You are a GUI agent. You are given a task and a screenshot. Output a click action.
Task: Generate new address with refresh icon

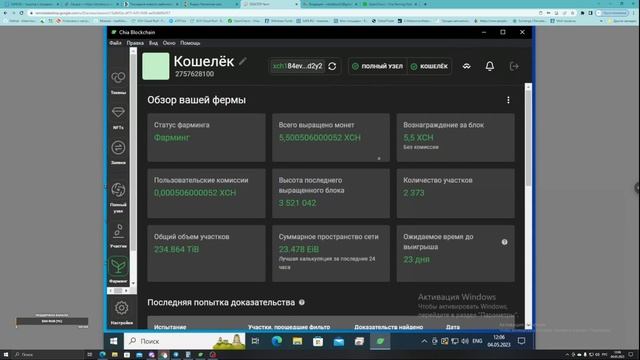tap(332, 66)
